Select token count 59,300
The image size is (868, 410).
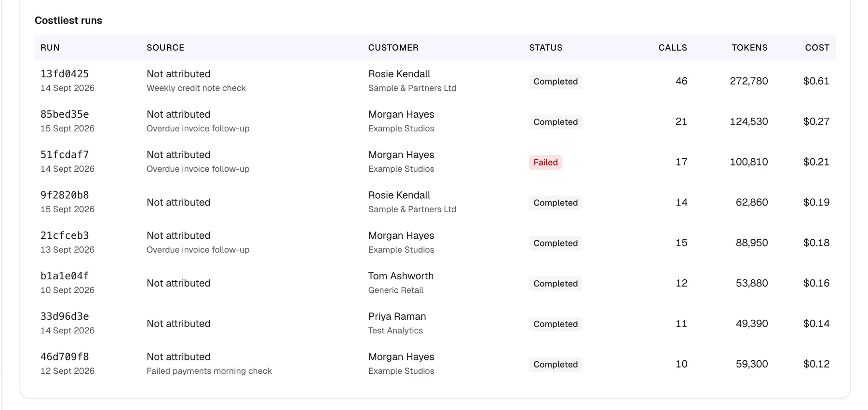tap(752, 364)
